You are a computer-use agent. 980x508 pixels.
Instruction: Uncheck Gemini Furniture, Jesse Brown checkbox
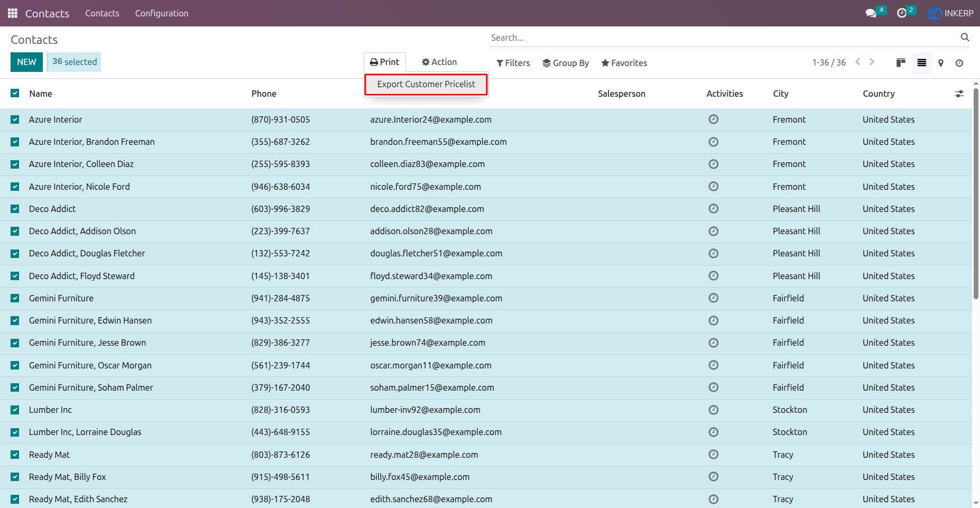pos(15,343)
